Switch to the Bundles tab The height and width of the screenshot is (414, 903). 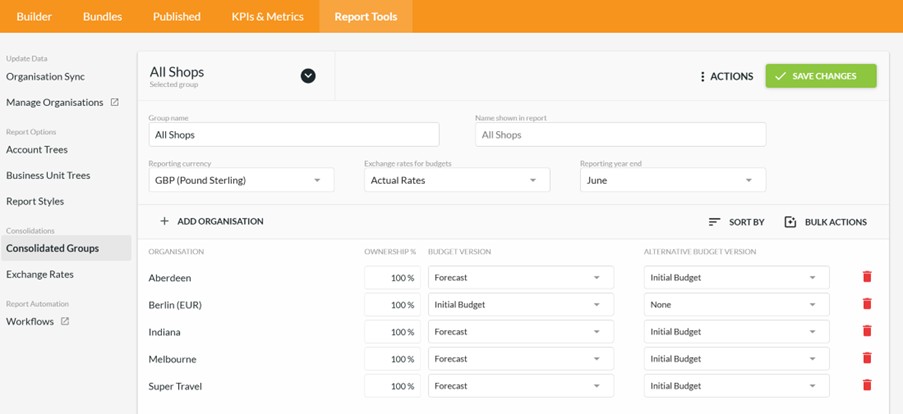[103, 16]
